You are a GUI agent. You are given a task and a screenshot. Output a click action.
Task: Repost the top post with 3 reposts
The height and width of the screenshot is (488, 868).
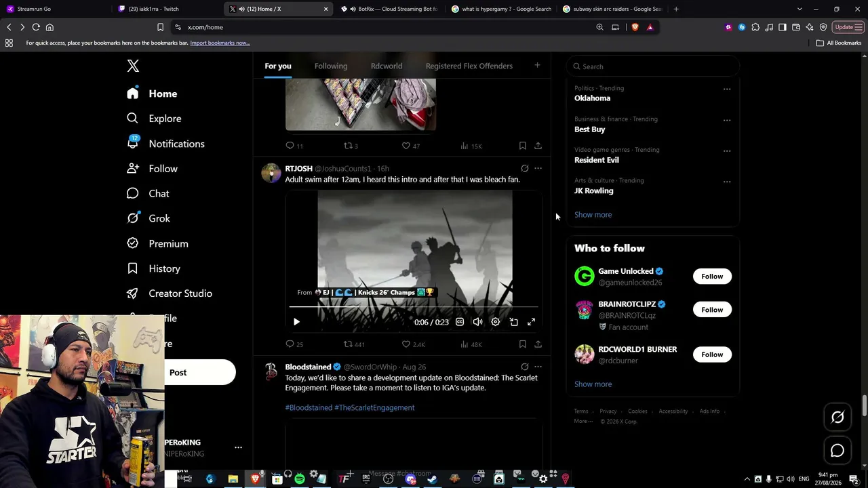(351, 146)
